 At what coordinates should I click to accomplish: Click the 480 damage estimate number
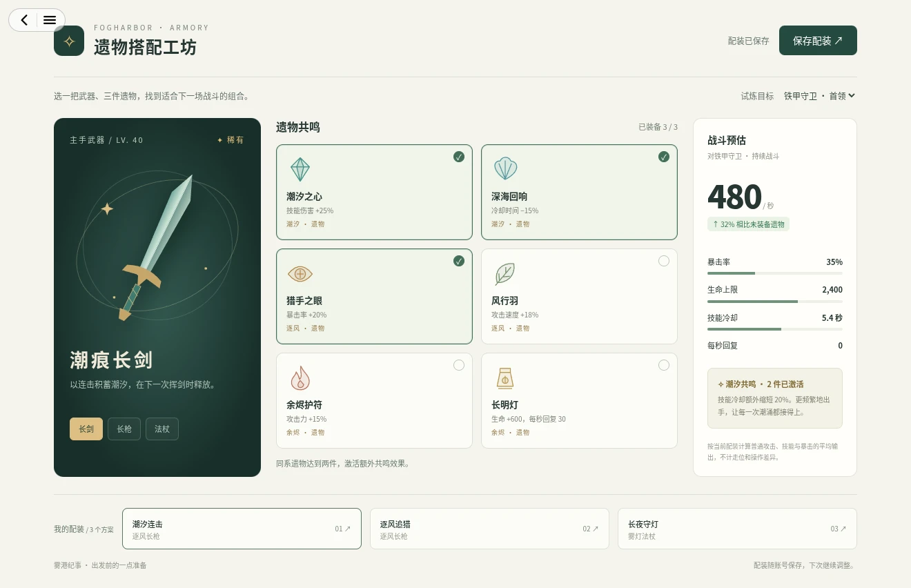[734, 197]
